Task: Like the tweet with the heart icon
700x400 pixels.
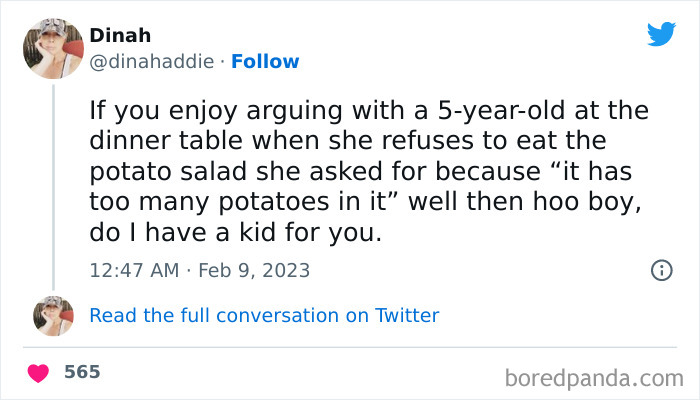Action: [x=39, y=373]
